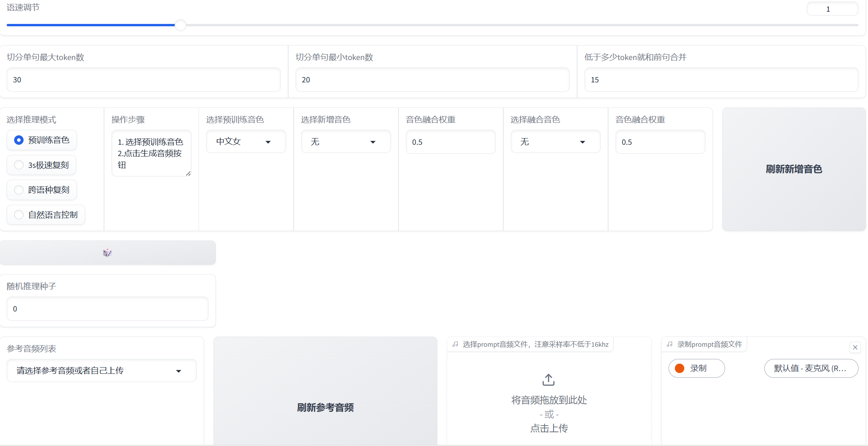Click the music note icon beside 选择prompt音频文件

pos(455,344)
